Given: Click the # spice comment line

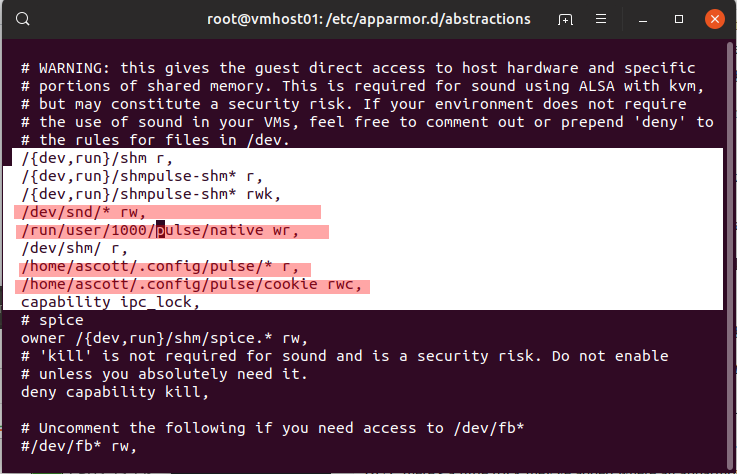Looking at the screenshot, I should coord(52,320).
